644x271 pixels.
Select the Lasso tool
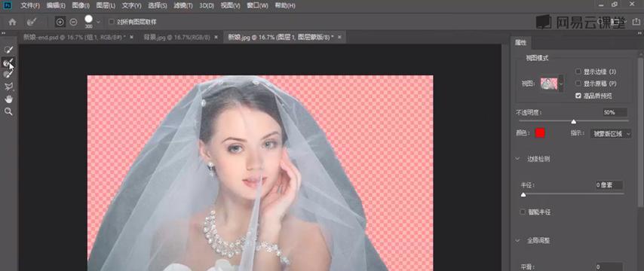[x=8, y=87]
